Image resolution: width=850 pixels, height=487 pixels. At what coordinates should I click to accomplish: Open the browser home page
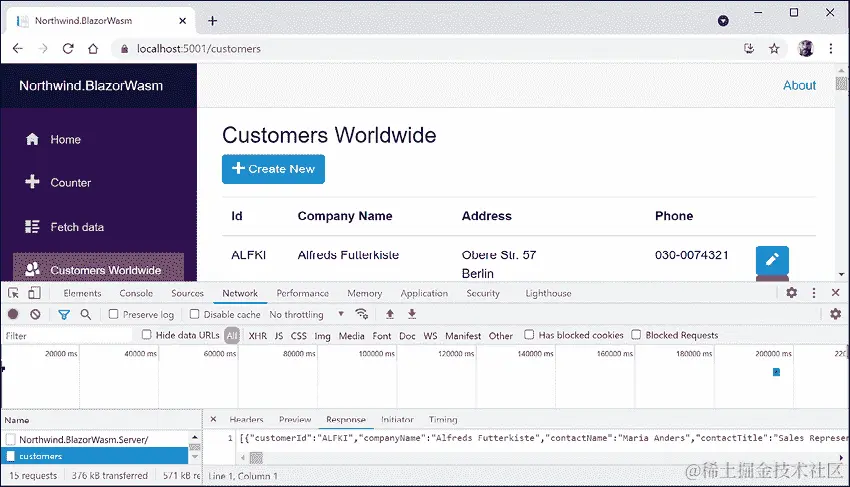click(x=93, y=49)
